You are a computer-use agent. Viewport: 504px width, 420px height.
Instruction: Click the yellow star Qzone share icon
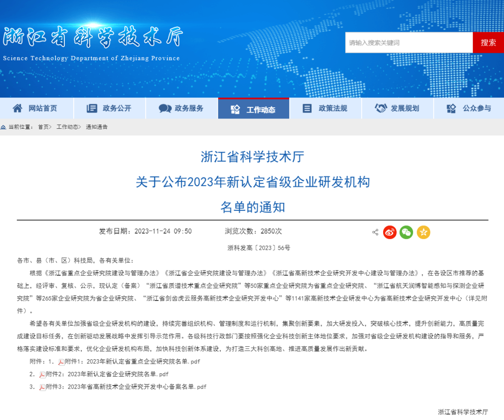coord(423,232)
